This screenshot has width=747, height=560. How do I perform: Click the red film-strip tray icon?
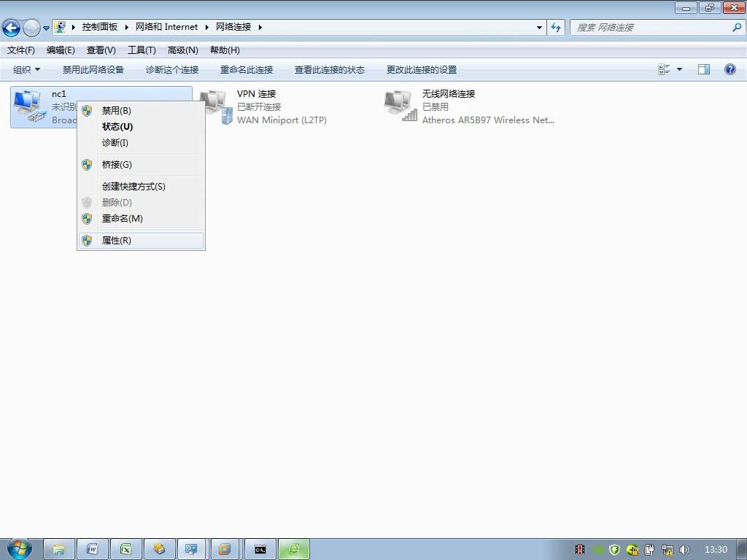(580, 550)
